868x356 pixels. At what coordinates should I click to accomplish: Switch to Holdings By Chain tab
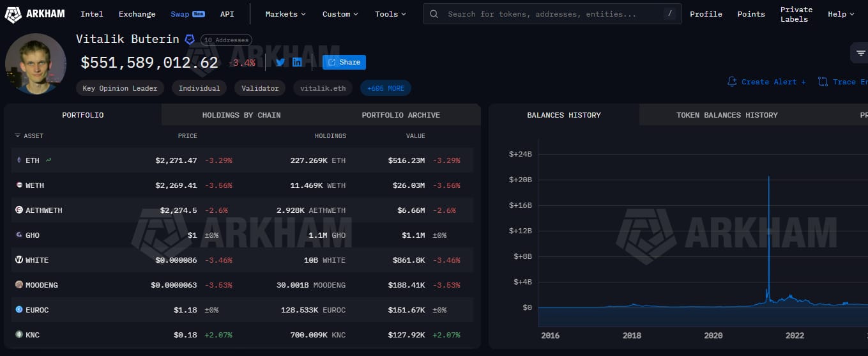coord(241,115)
